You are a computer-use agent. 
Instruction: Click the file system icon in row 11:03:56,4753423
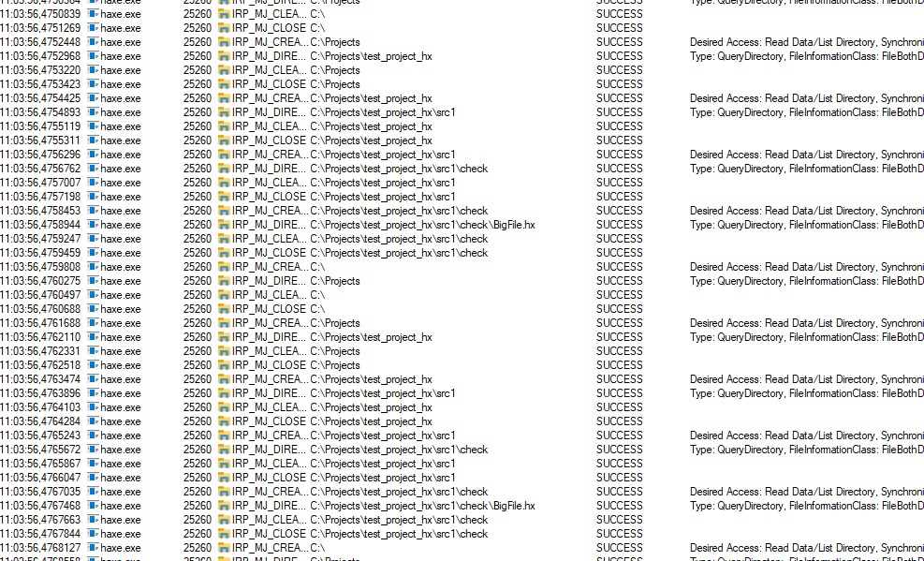coord(224,84)
